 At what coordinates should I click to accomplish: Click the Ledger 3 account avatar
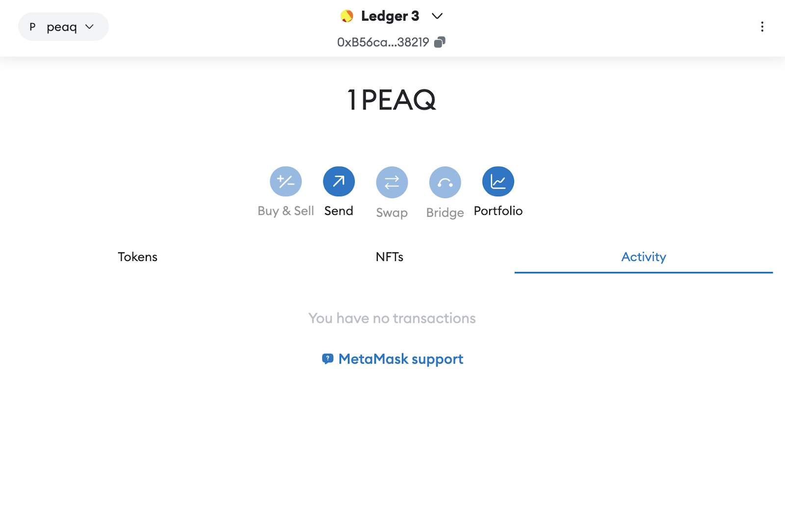tap(346, 15)
